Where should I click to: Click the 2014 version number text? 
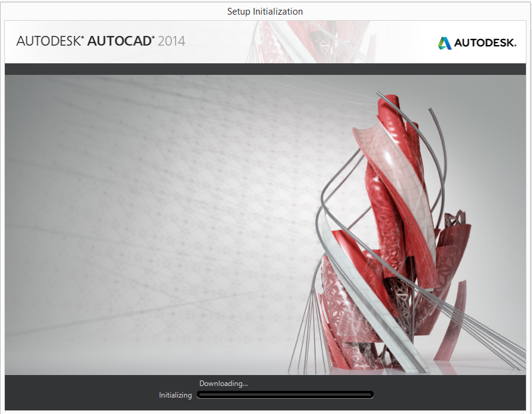click(x=172, y=42)
